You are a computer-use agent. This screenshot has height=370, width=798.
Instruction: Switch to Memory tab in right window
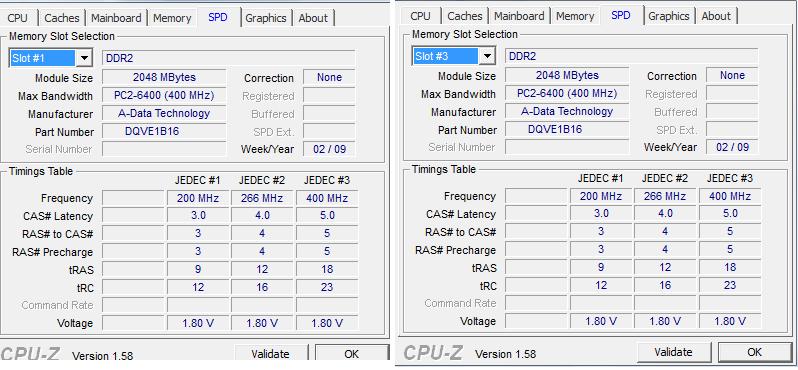coord(575,16)
